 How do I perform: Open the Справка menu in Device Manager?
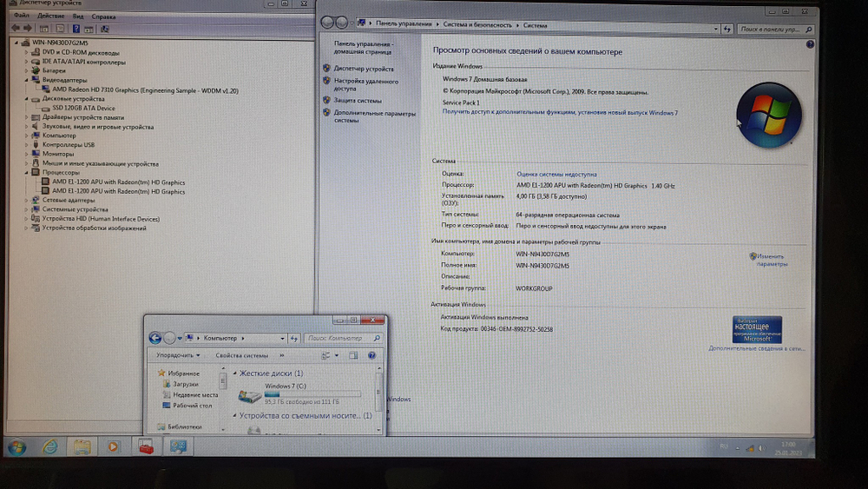click(103, 16)
